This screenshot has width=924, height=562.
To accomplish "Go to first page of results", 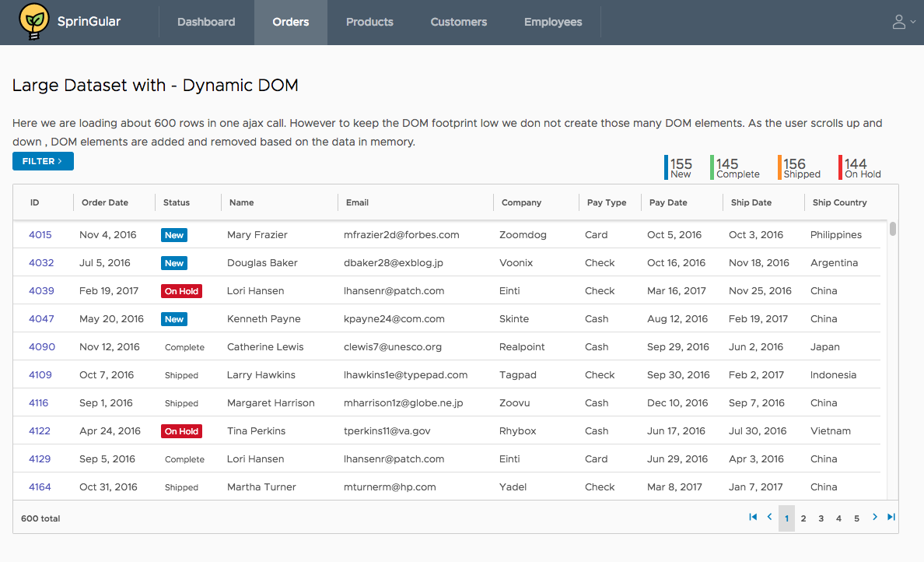I will point(753,517).
